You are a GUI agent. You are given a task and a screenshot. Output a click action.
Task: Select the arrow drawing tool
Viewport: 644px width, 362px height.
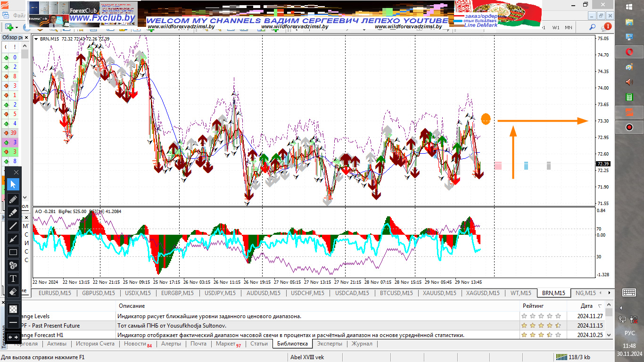pos(13,239)
